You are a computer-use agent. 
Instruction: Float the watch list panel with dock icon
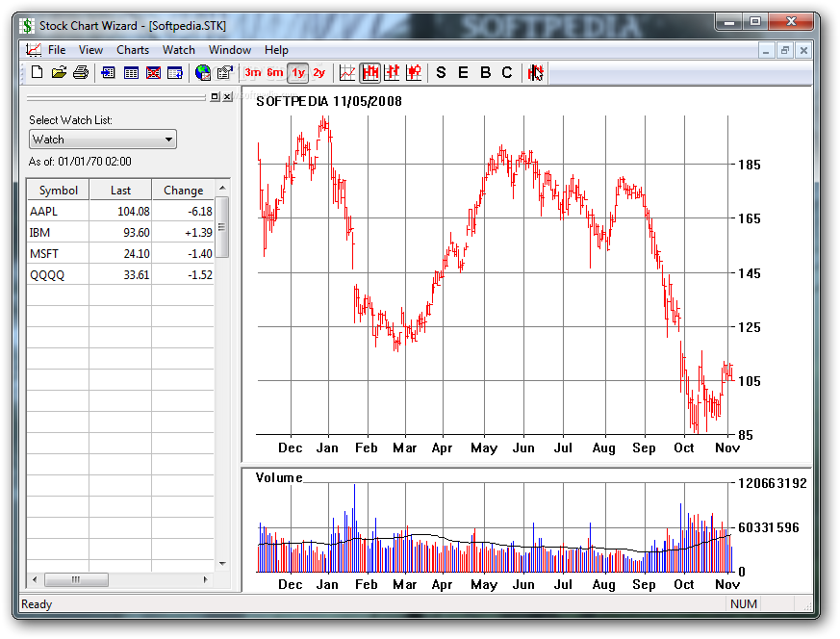215,97
